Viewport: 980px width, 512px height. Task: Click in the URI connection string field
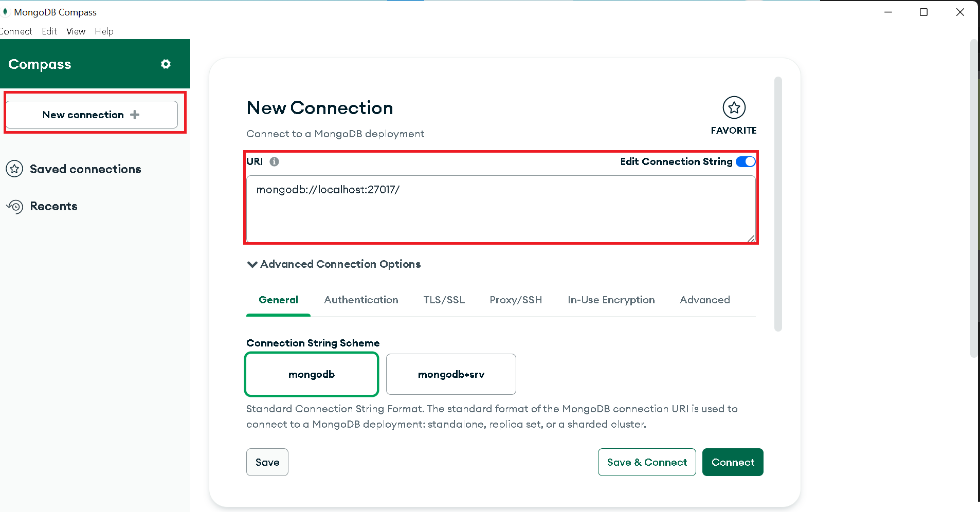[x=501, y=209]
